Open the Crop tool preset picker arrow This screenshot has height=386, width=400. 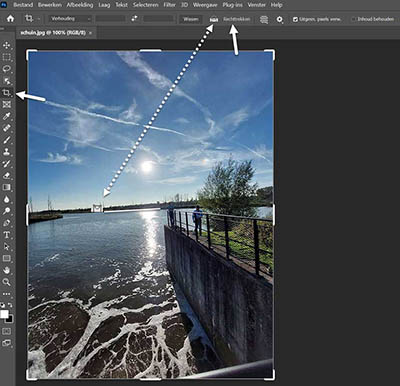(x=39, y=19)
